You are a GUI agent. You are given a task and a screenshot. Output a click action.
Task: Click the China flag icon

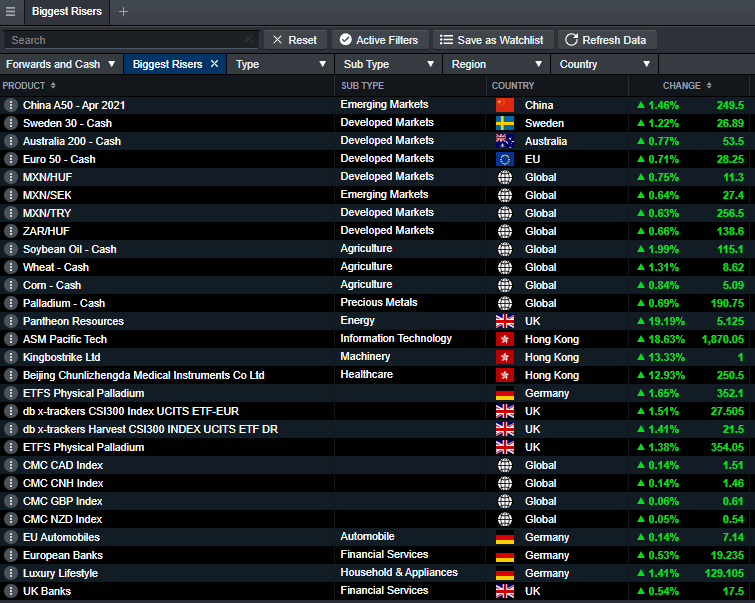[x=505, y=105]
